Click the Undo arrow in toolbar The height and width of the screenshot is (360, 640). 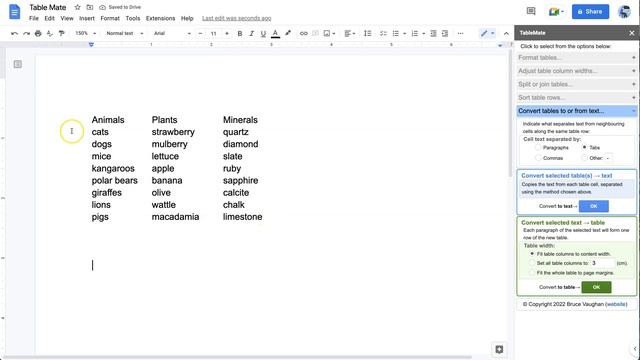point(15,33)
